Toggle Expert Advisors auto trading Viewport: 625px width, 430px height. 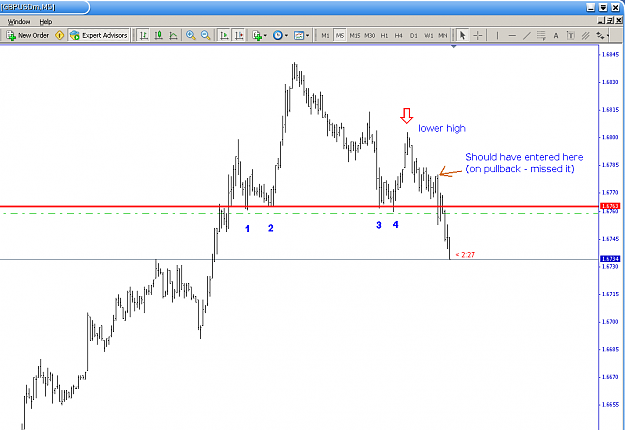(98, 35)
